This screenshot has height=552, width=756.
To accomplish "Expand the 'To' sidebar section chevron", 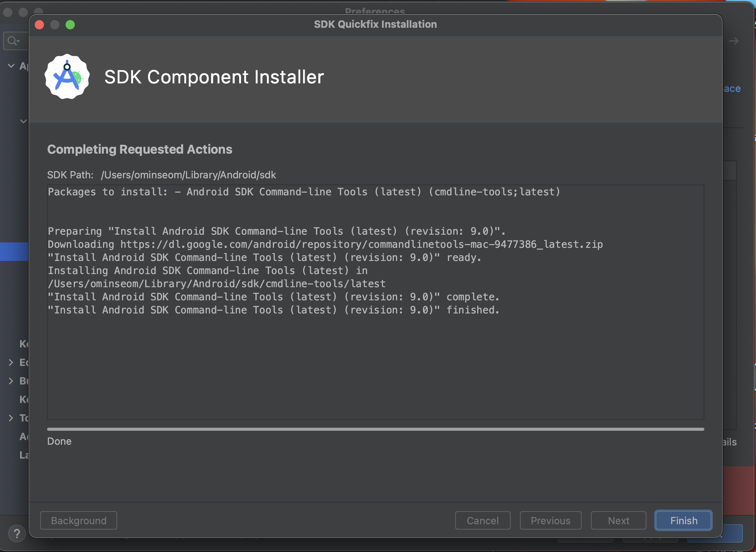I will pyautogui.click(x=11, y=418).
